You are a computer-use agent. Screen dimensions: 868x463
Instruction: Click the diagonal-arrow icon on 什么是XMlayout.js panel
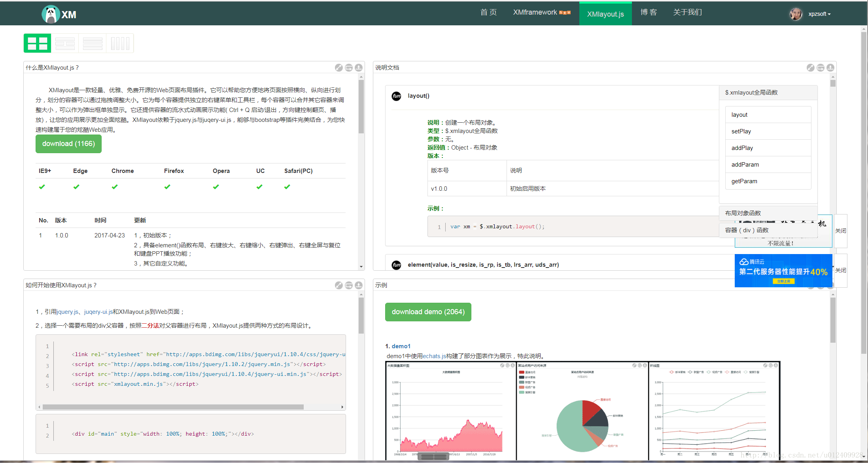(339, 68)
